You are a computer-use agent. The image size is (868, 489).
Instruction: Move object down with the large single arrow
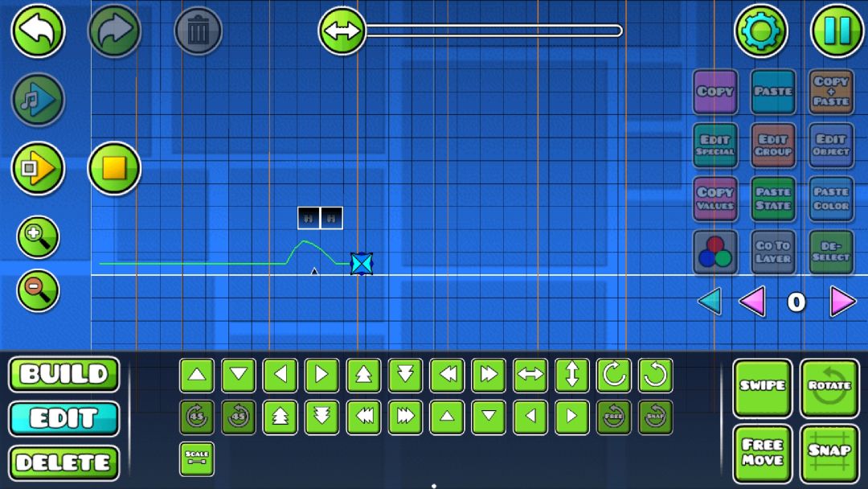click(239, 375)
